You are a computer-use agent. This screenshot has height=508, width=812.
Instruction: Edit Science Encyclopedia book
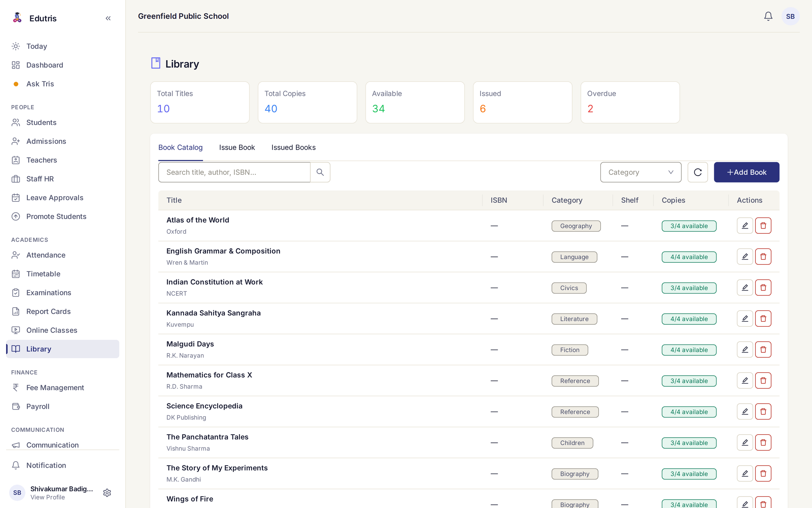point(745,411)
